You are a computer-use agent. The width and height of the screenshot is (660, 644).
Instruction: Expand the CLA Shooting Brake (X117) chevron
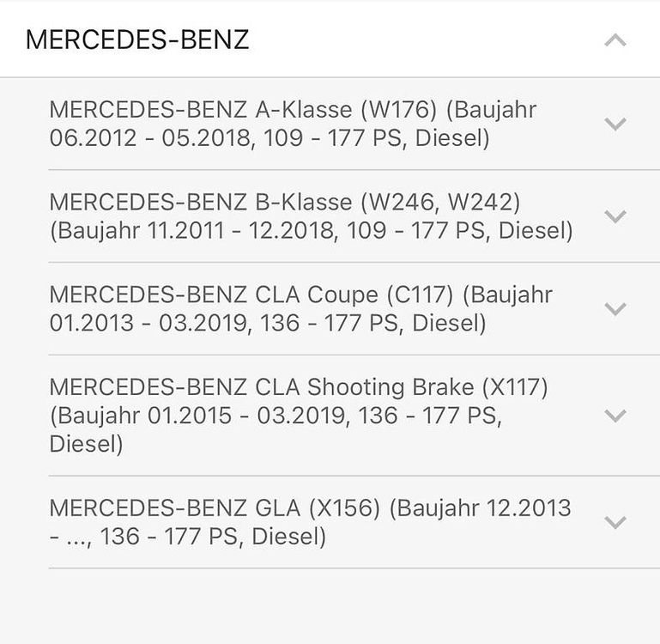click(x=615, y=416)
